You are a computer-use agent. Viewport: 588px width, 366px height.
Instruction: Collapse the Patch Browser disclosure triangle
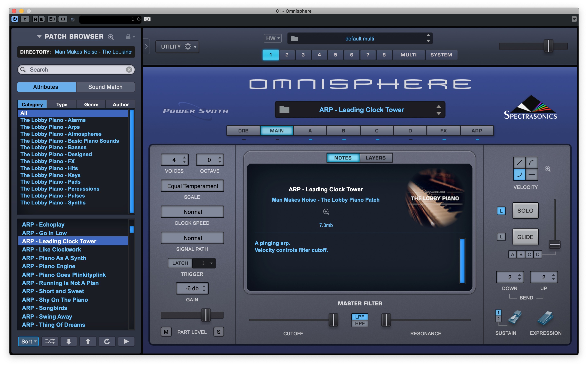39,37
